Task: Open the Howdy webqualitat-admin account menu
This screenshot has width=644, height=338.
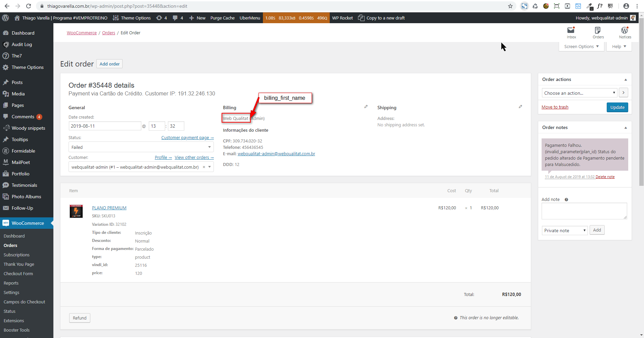Action: tap(605, 18)
